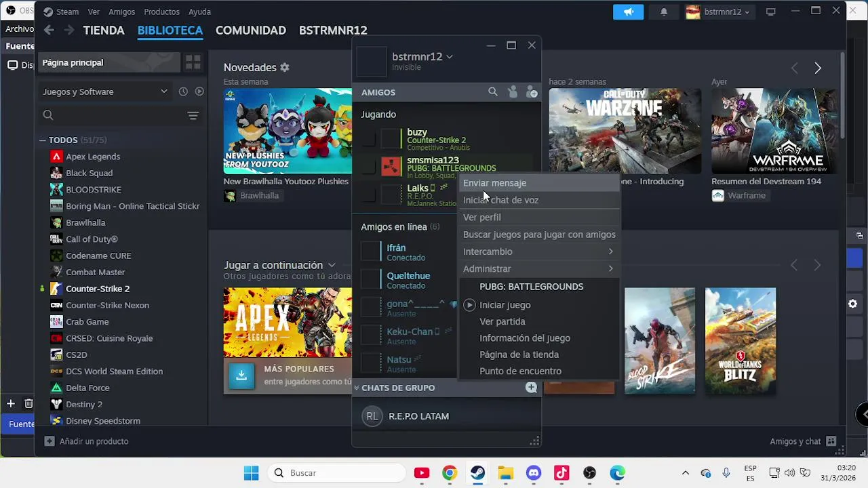Open Novedades settings gear
Viewport: 868px width, 488px height.
tap(285, 67)
